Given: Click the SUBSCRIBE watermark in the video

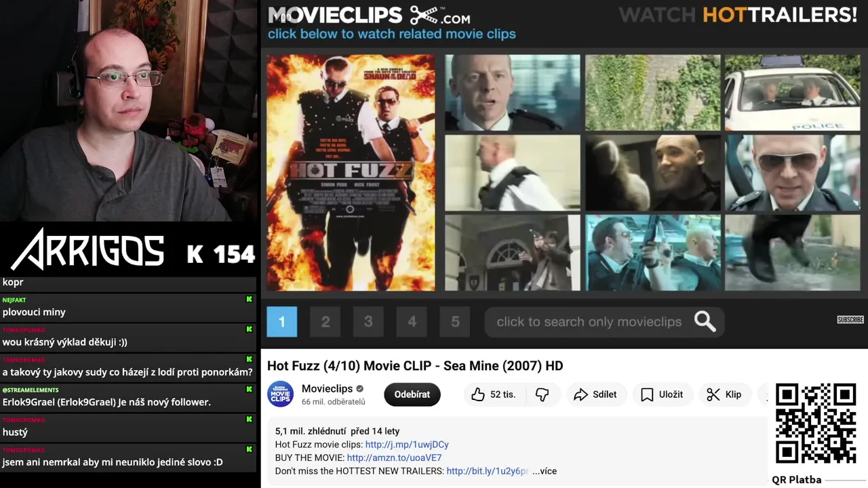Looking at the screenshot, I should [850, 320].
